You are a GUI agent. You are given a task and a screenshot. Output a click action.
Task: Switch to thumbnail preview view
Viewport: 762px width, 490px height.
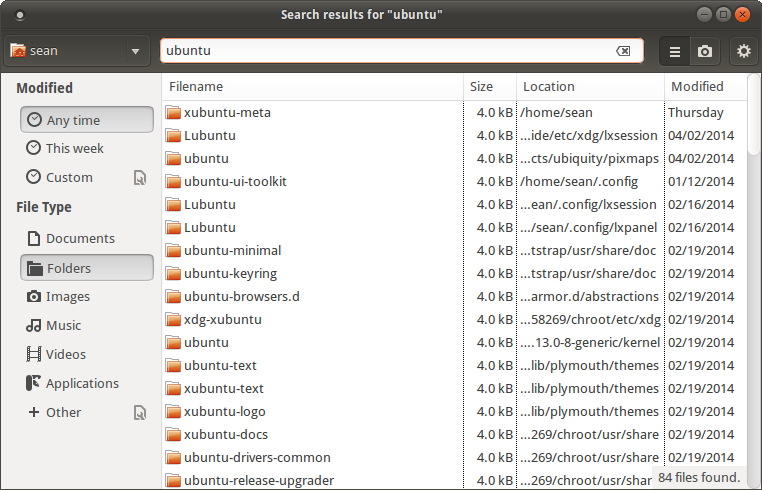[705, 51]
